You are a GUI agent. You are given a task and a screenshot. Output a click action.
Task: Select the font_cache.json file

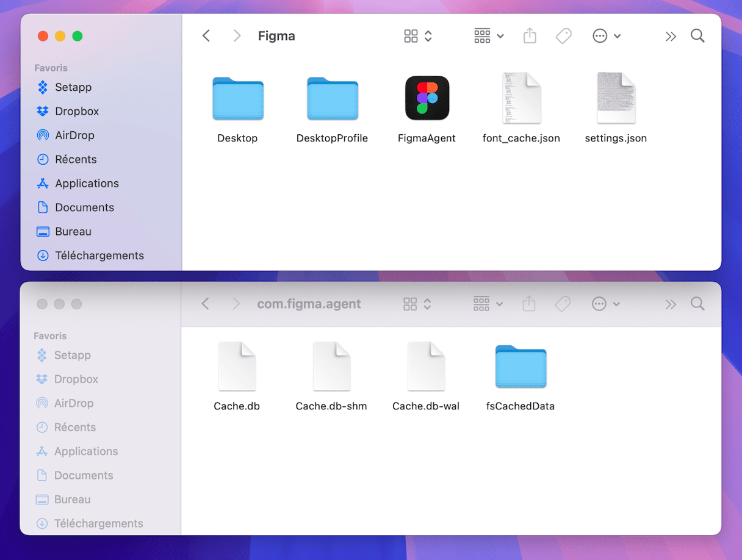coord(521,99)
